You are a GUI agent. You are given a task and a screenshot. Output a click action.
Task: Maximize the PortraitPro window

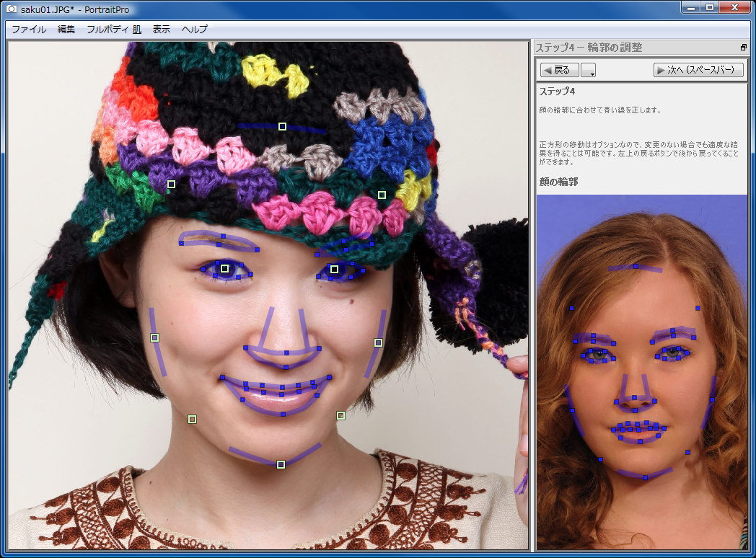pyautogui.click(x=710, y=7)
